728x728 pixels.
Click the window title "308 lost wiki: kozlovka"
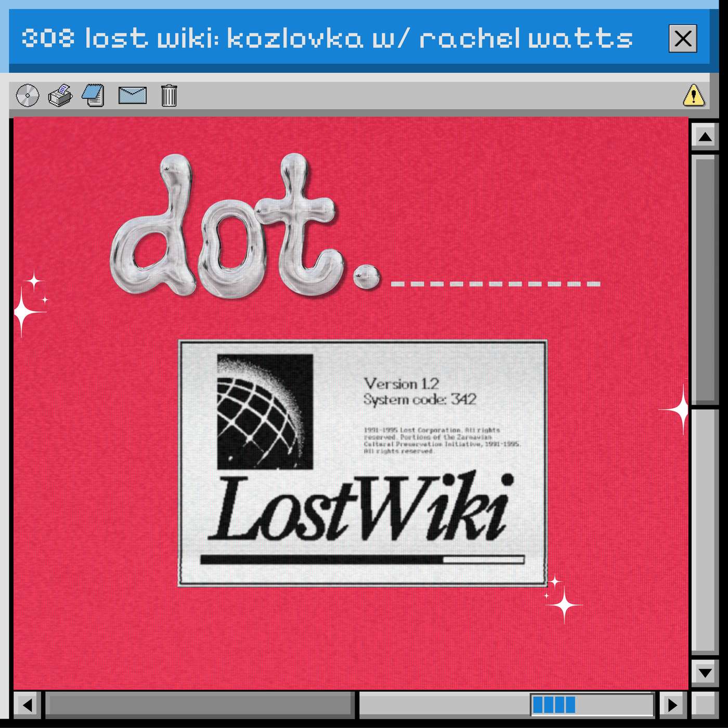click(x=192, y=38)
